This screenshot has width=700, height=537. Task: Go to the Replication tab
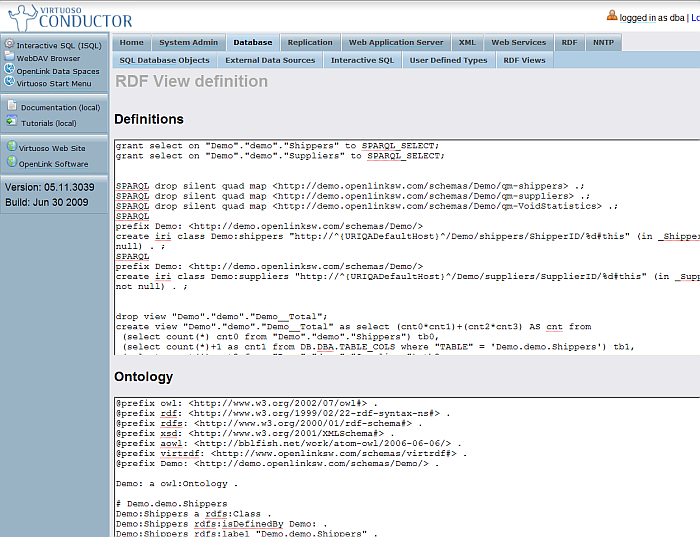coord(309,42)
